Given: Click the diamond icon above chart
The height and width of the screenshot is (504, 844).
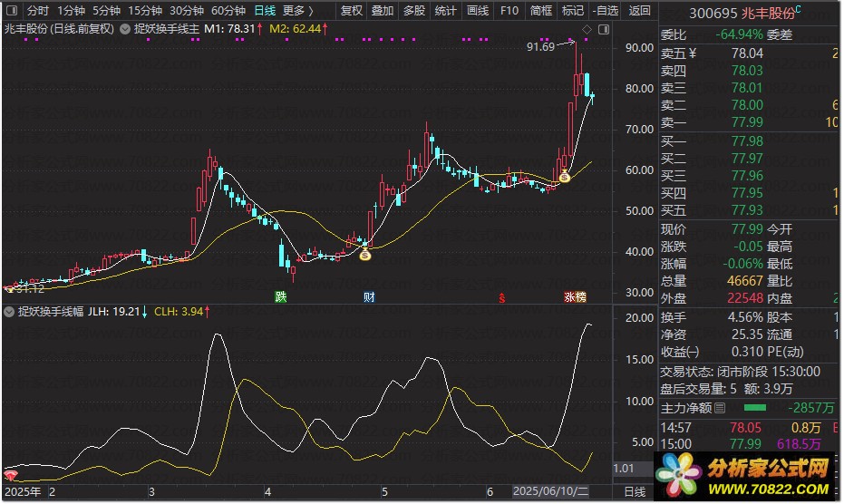Looking at the screenshot, I should [587, 29].
